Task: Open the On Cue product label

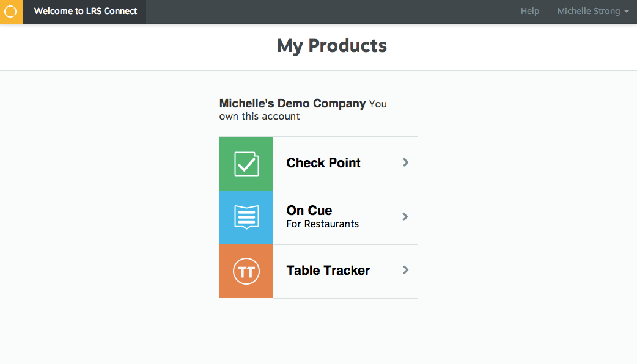Action: point(309,210)
